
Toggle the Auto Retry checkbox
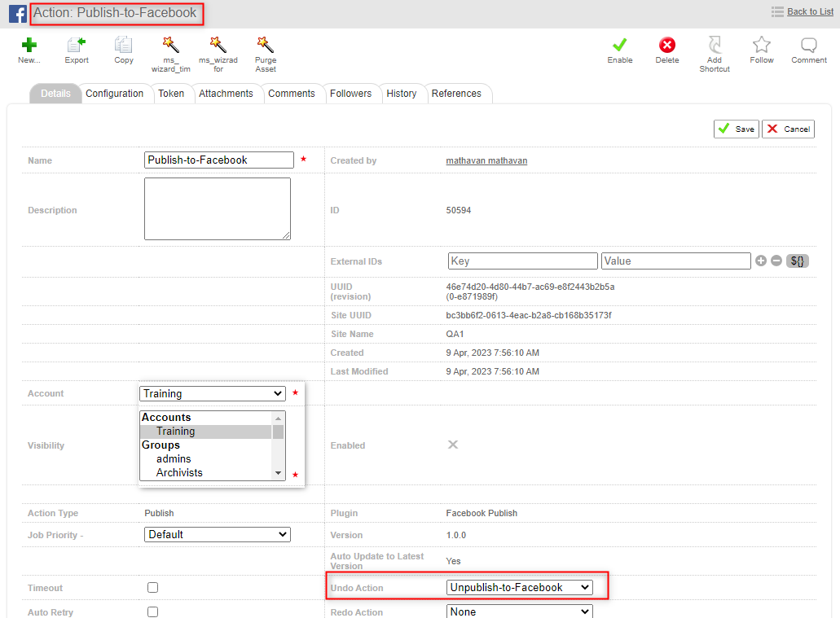[152, 611]
